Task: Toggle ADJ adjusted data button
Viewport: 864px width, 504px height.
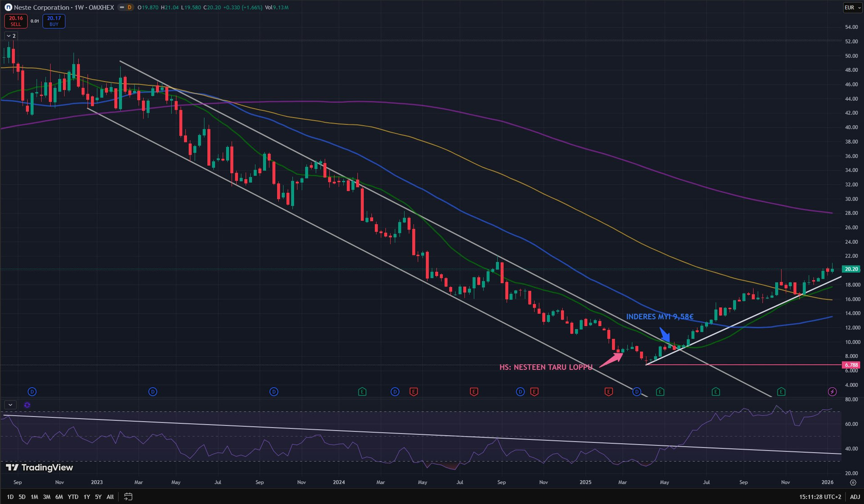Action: [x=855, y=497]
